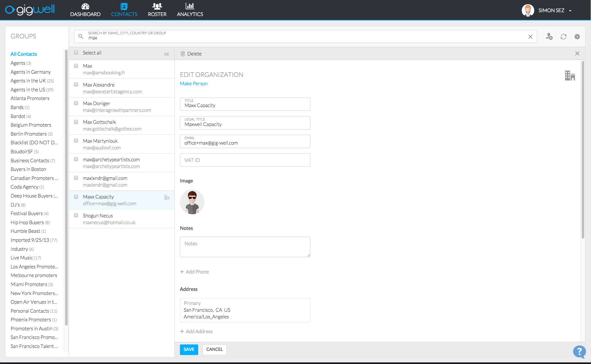Click the Gigwell logo
Image resolution: width=591 pixels, height=364 pixels.
30,10
